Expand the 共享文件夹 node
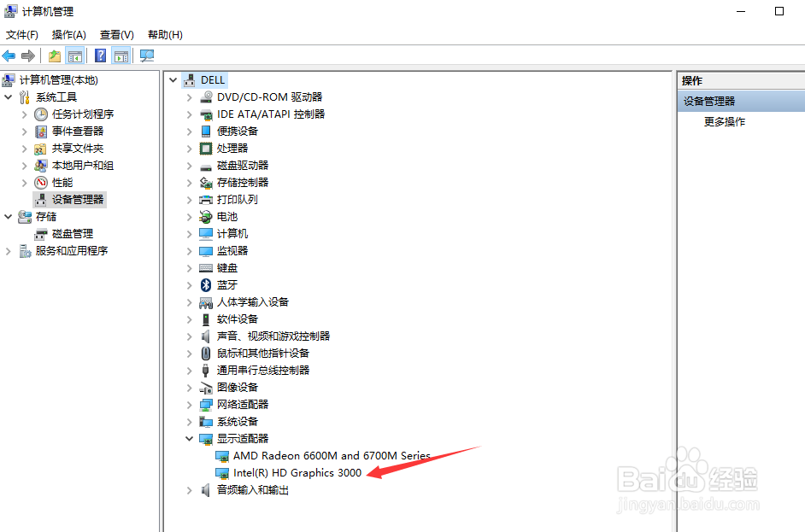This screenshot has height=532, width=805. tap(24, 149)
